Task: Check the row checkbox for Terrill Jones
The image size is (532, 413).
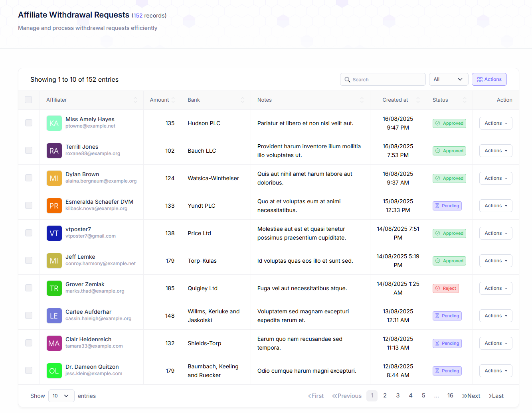Action: [x=29, y=150]
